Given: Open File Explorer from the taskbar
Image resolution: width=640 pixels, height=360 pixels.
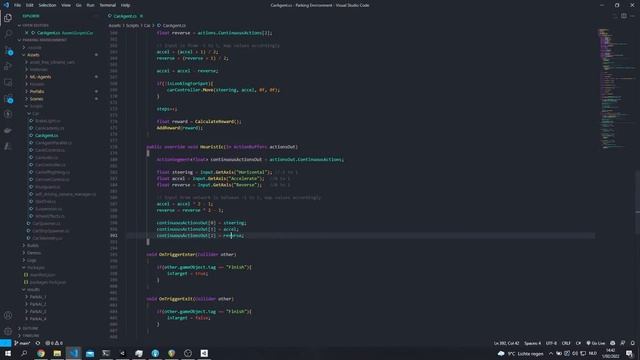Looking at the screenshot, I should (x=57, y=353).
